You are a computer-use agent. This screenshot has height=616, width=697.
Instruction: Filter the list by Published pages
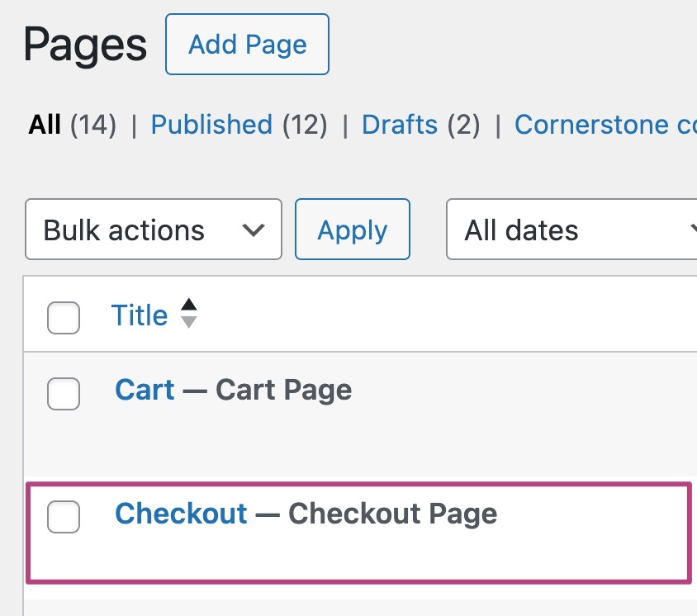pyautogui.click(x=211, y=125)
